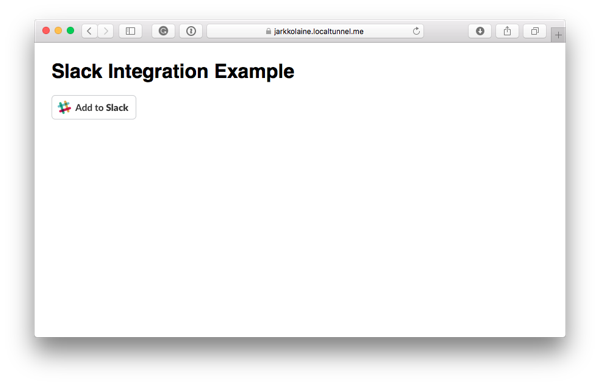This screenshot has height=386, width=600.
Task: Go forward with the Safari forward arrow
Action: pyautogui.click(x=106, y=31)
